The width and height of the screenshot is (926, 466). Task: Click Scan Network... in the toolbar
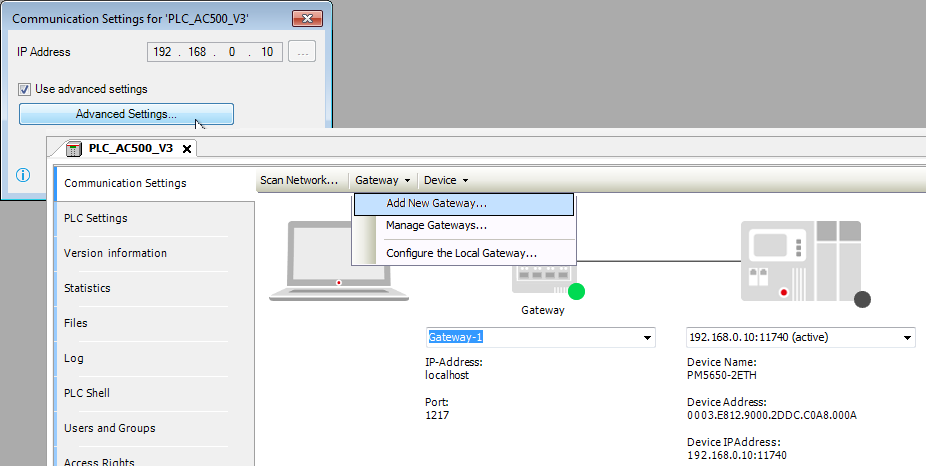[299, 180]
